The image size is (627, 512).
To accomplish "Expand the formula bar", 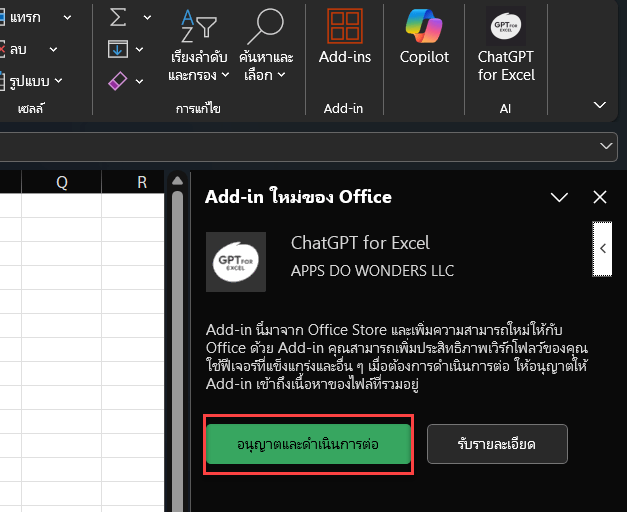I will point(606,146).
